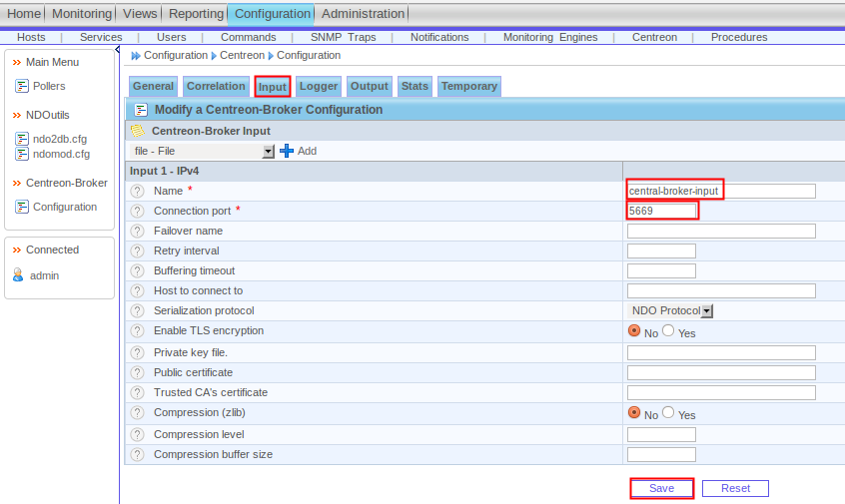Click help icon for Public certificate

pos(138,372)
